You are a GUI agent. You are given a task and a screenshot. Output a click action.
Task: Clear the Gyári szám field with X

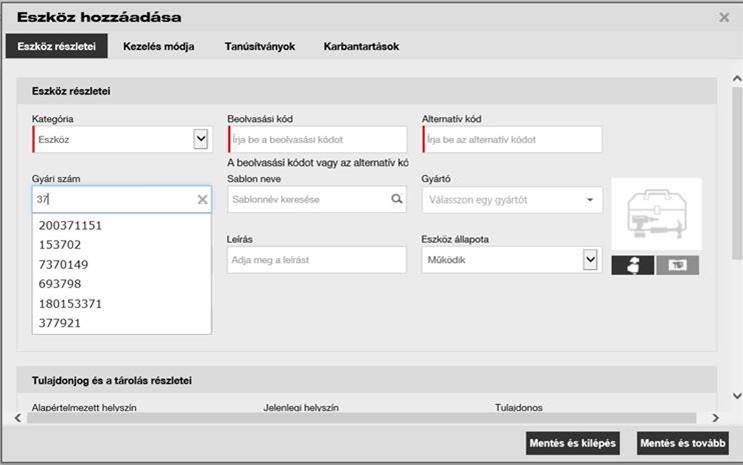click(x=202, y=200)
